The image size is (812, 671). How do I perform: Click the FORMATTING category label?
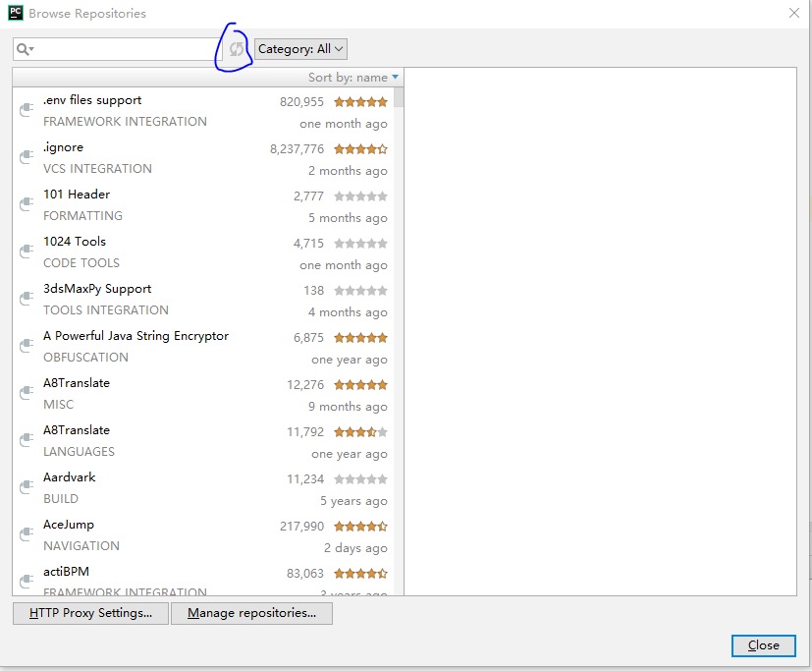click(82, 216)
